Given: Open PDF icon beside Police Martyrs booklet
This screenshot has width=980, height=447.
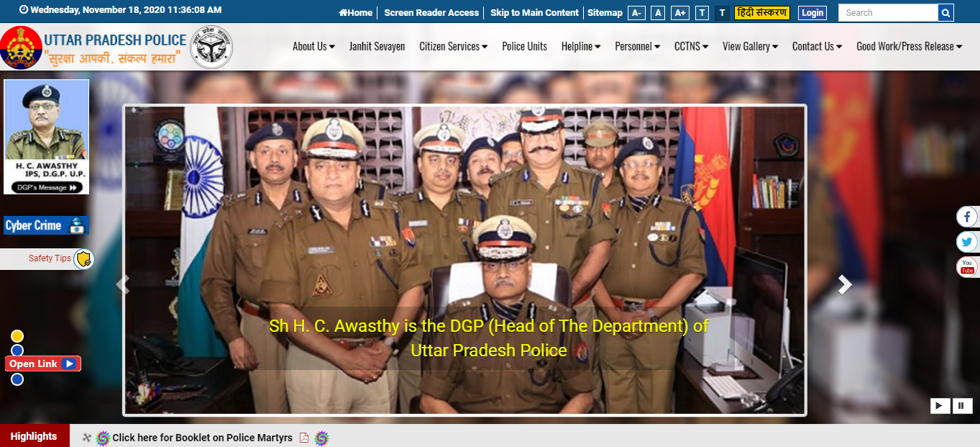Looking at the screenshot, I should (x=304, y=438).
